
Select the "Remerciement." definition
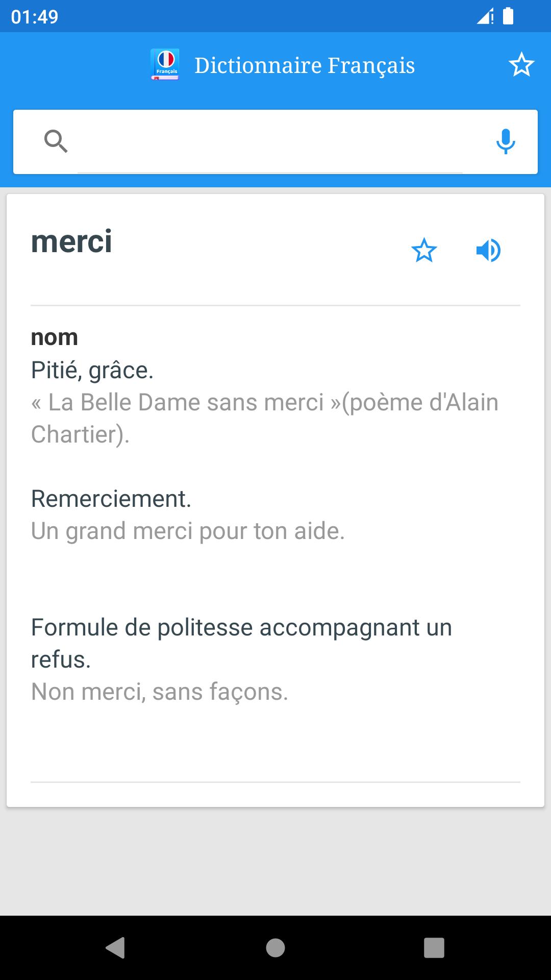click(x=111, y=499)
